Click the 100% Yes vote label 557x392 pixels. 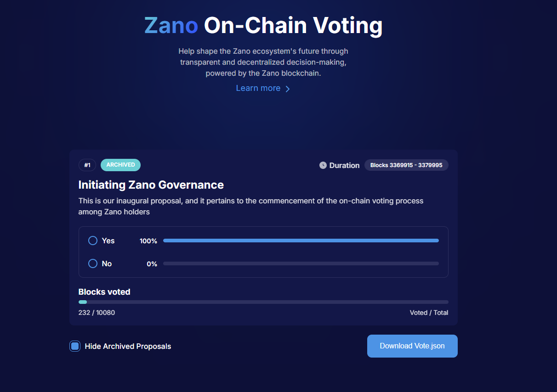pyautogui.click(x=148, y=241)
